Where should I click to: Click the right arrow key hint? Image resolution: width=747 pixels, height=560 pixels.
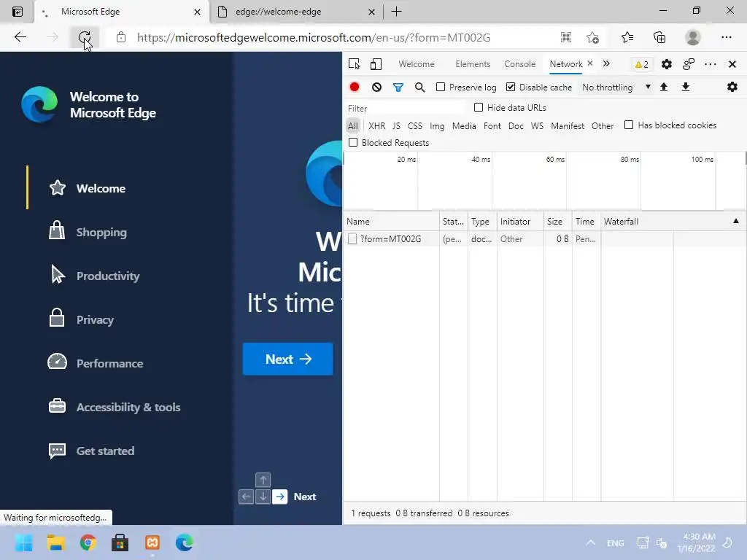tap(280, 497)
